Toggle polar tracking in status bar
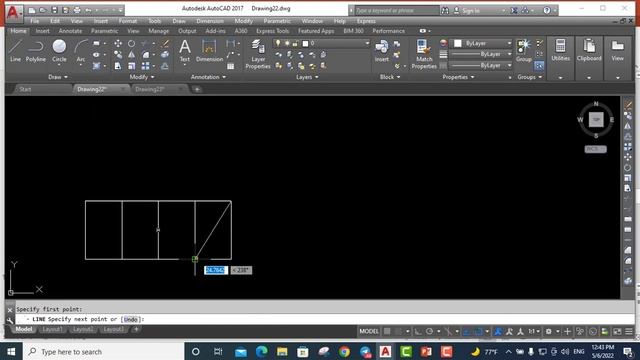Screen dimensions: 640x360 (x=429, y=331)
